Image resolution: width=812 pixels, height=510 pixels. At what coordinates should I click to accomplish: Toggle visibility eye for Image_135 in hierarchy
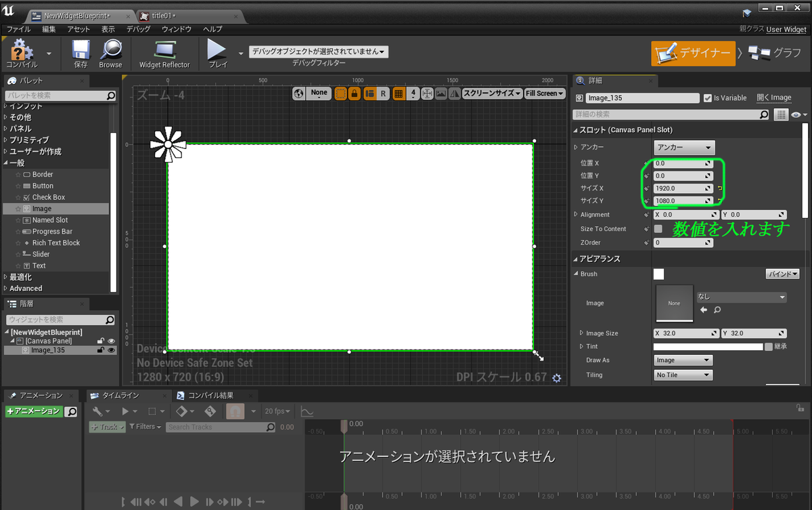coord(112,350)
